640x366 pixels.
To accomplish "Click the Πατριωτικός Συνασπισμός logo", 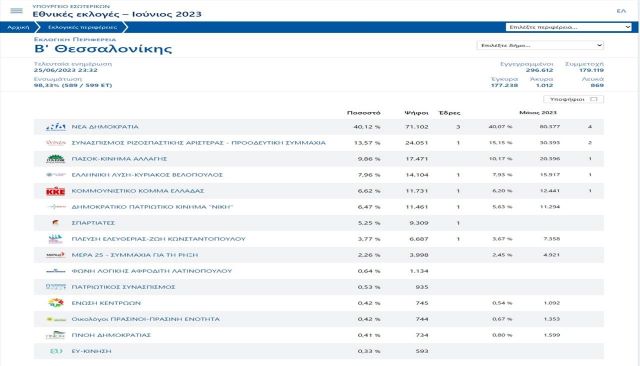I will click(56, 287).
